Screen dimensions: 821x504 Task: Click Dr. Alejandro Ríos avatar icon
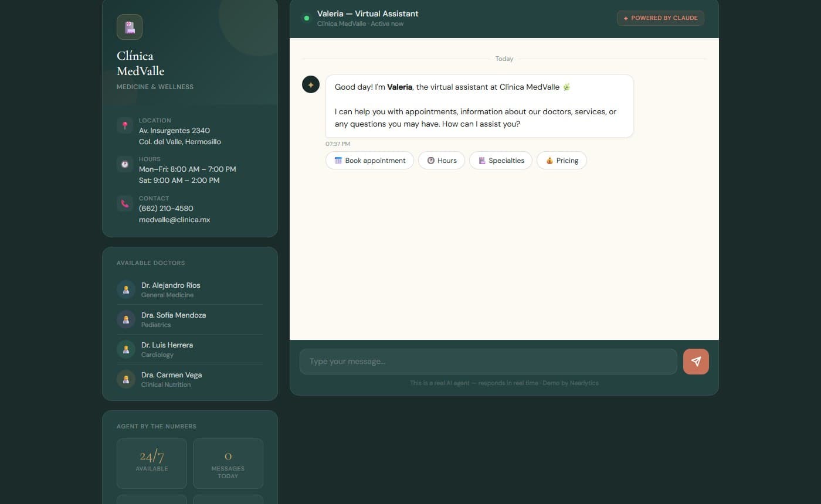coord(126,290)
